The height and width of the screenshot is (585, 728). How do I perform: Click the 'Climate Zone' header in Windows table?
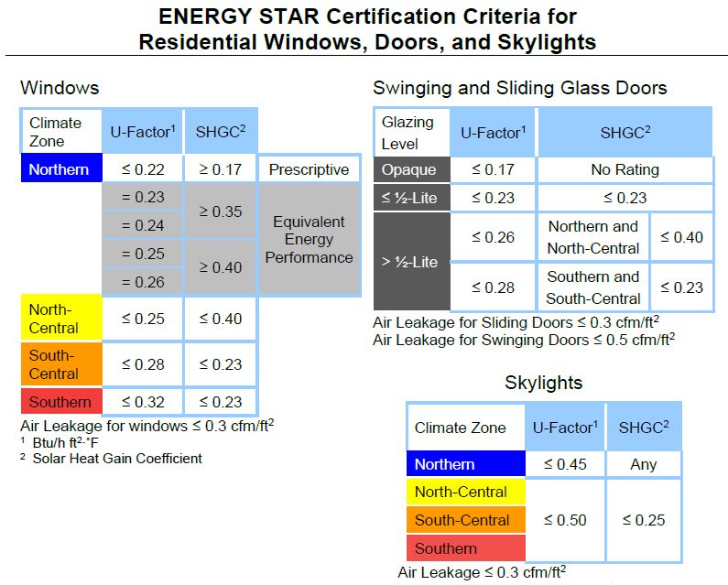point(61,132)
